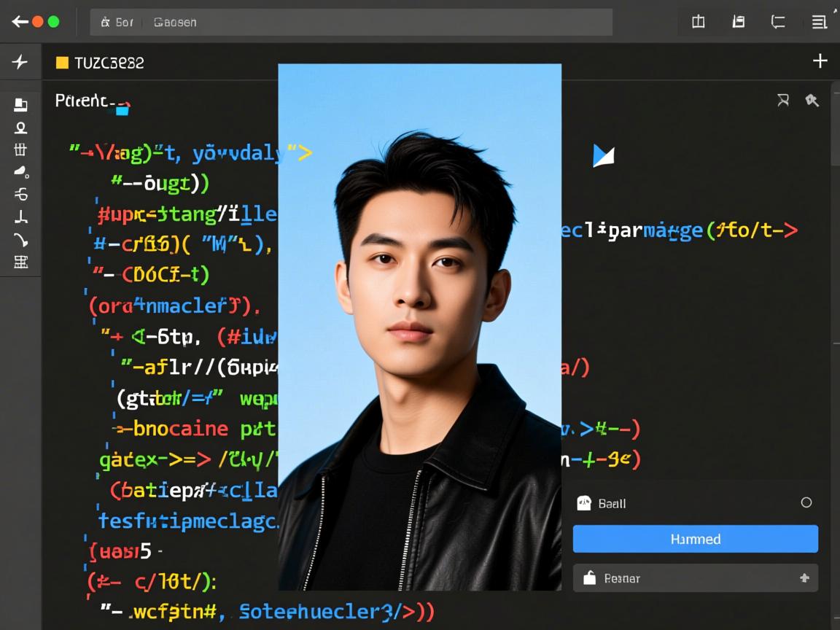Open the grid icon in left sidebar
This screenshot has width=840, height=630.
click(20, 150)
